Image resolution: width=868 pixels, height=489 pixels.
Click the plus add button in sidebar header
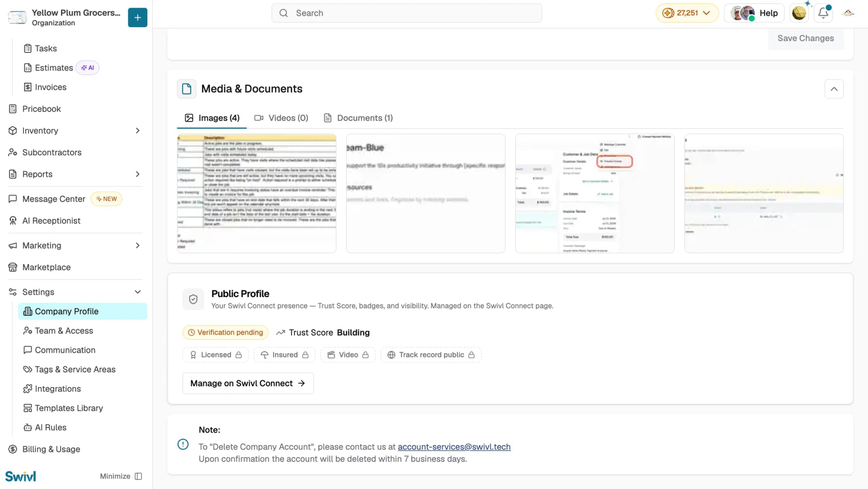click(137, 18)
